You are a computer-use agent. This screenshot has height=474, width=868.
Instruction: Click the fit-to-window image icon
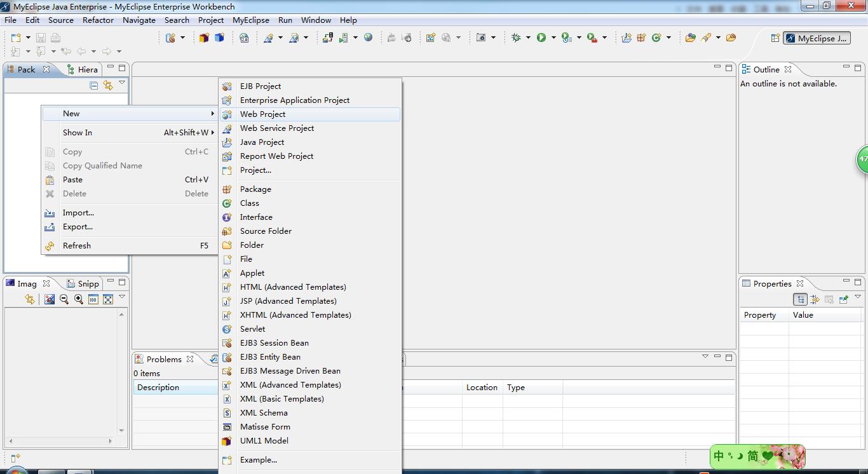108,299
